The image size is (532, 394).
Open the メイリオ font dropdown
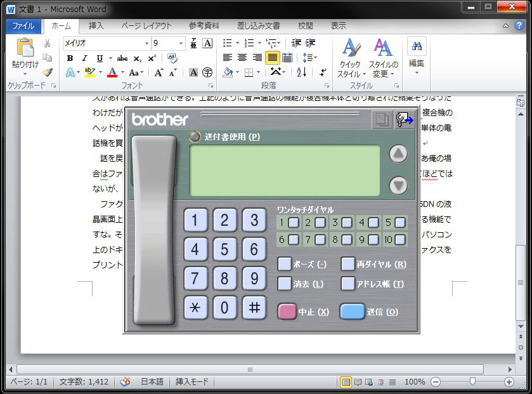click(x=146, y=43)
